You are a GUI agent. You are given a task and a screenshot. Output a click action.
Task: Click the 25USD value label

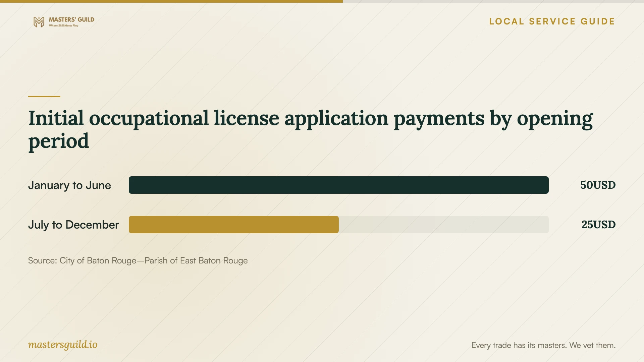click(x=598, y=225)
